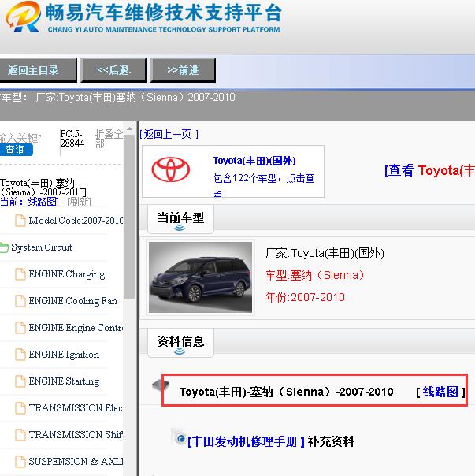Open SUSPENSION & AXLE entry
This screenshot has height=476, width=475.
[x=76, y=462]
